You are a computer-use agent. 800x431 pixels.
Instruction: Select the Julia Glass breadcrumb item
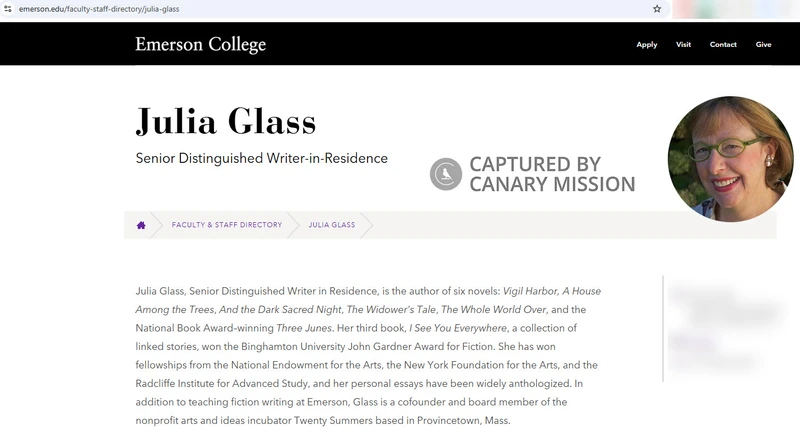(x=332, y=224)
